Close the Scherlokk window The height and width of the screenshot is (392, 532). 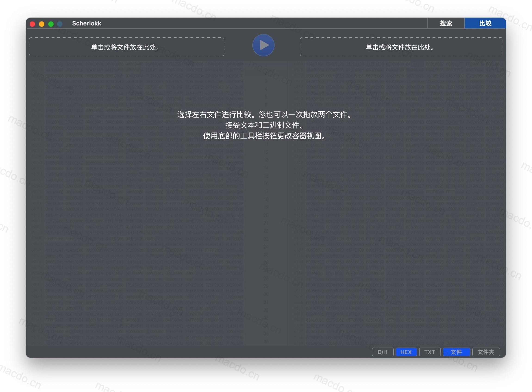[32, 24]
